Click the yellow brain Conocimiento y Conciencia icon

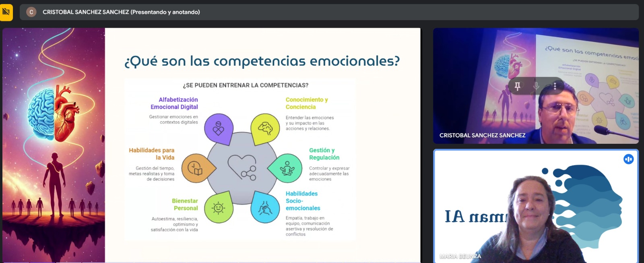[265, 129]
